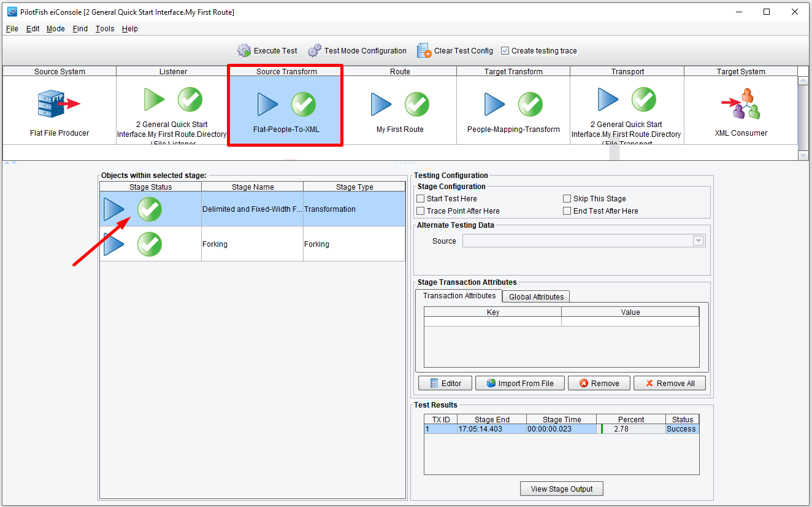Enable Start Test Here checkbox

[420, 199]
